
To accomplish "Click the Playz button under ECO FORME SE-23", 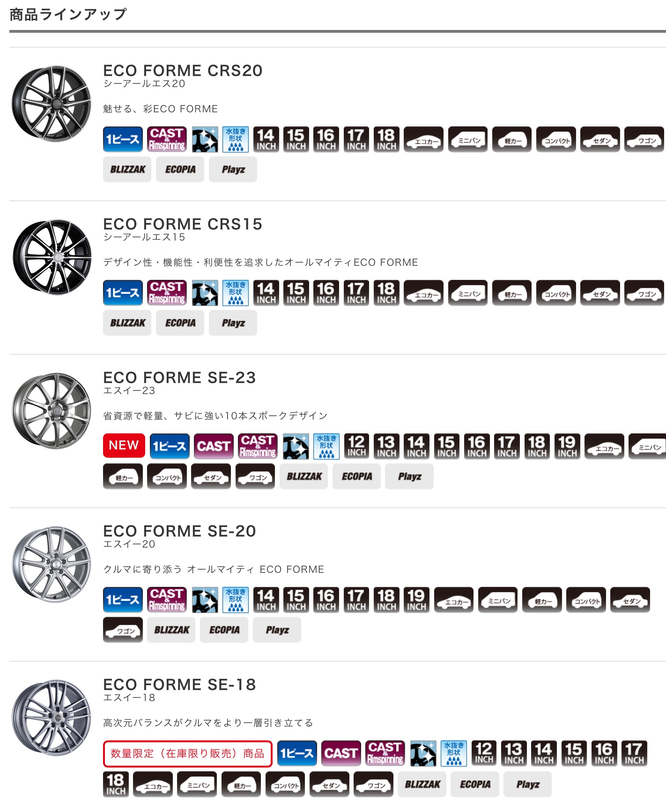I will [x=409, y=476].
